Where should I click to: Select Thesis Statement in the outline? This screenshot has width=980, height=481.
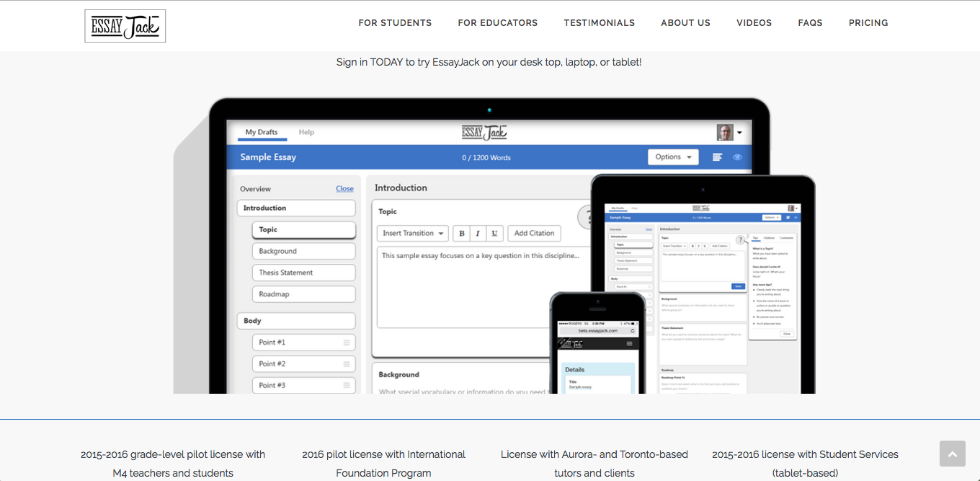tap(303, 273)
